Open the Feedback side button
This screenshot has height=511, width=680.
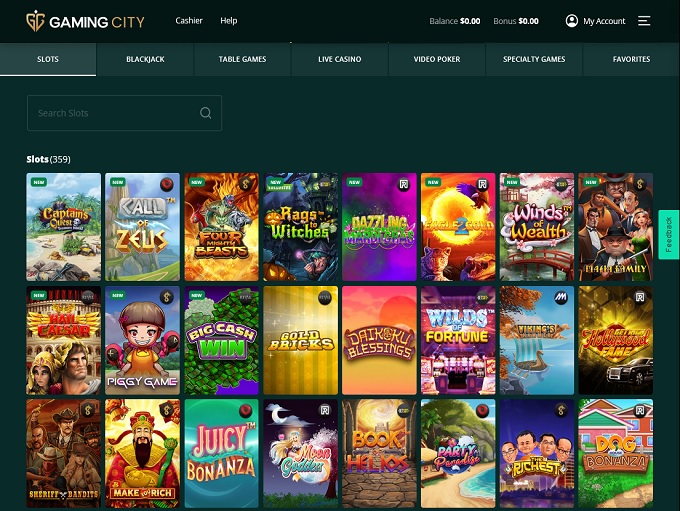tap(669, 234)
